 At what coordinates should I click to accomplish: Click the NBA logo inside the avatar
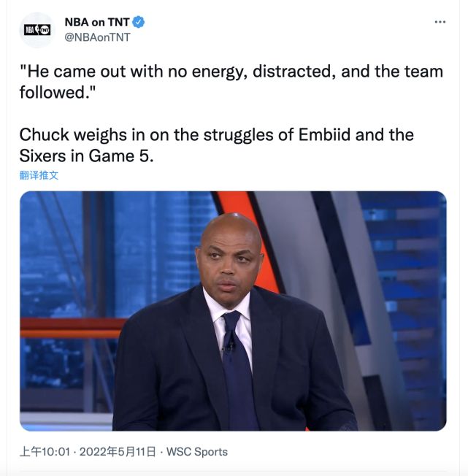[29, 30]
